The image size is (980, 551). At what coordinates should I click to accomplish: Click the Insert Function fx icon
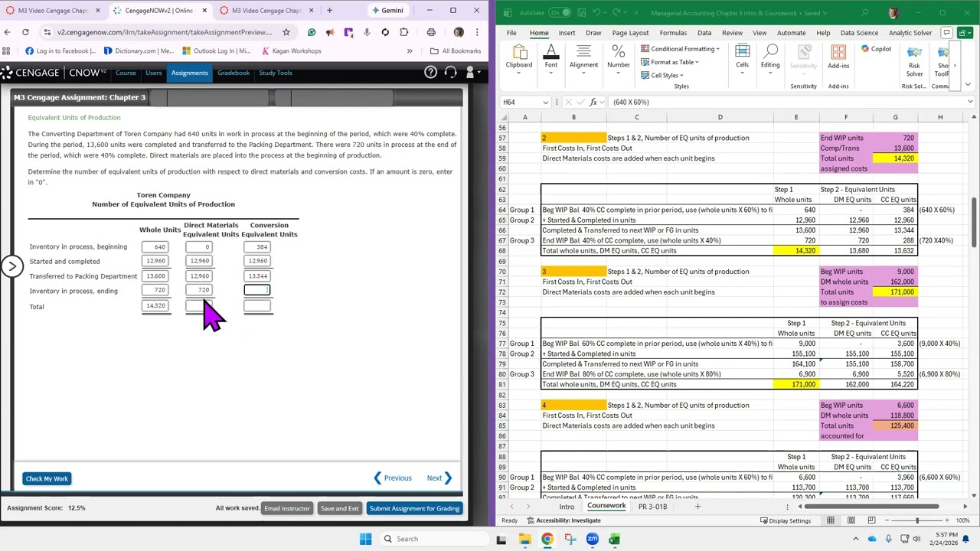point(595,102)
